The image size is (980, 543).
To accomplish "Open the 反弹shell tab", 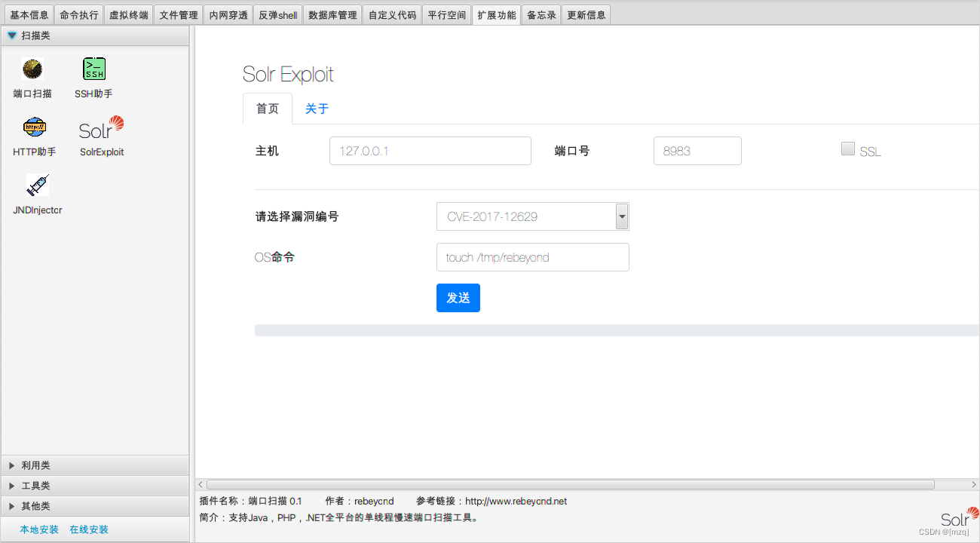I will pyautogui.click(x=278, y=15).
